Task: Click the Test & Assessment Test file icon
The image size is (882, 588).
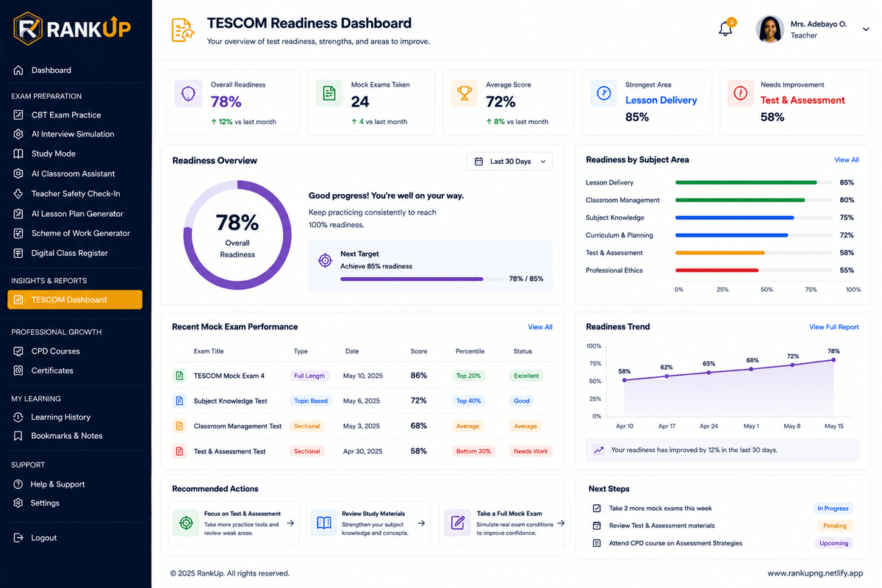Action: pyautogui.click(x=179, y=451)
